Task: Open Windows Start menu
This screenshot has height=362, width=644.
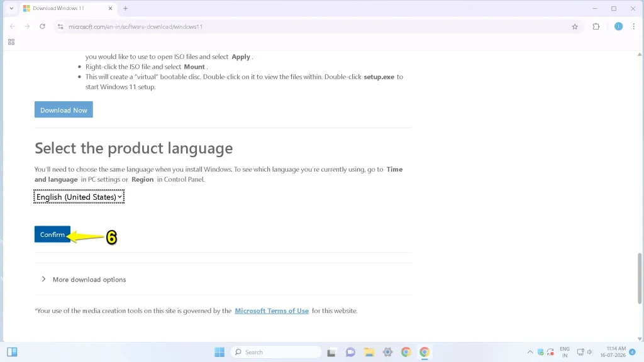Action: (219, 352)
